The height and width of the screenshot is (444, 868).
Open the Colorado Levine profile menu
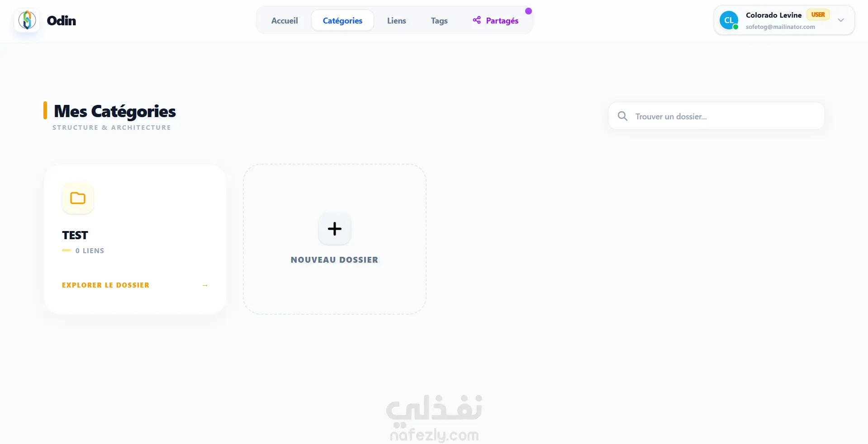(784, 20)
